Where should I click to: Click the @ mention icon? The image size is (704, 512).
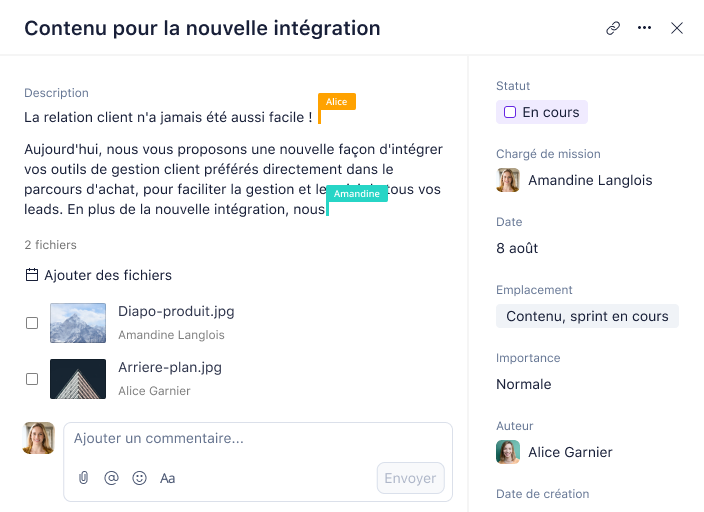pos(111,478)
